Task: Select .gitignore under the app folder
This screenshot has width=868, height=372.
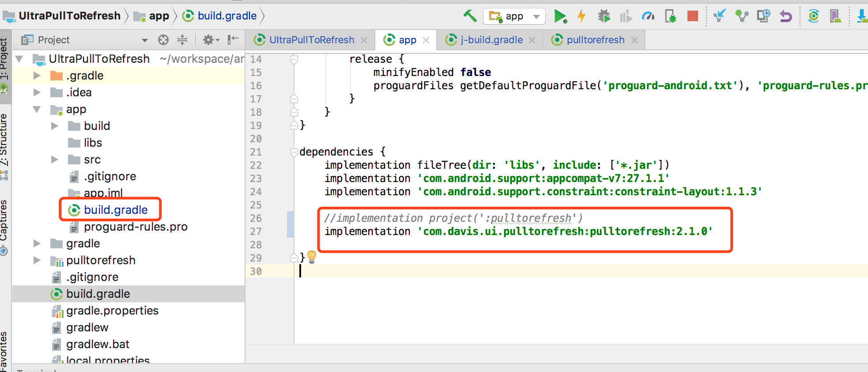Action: [110, 176]
